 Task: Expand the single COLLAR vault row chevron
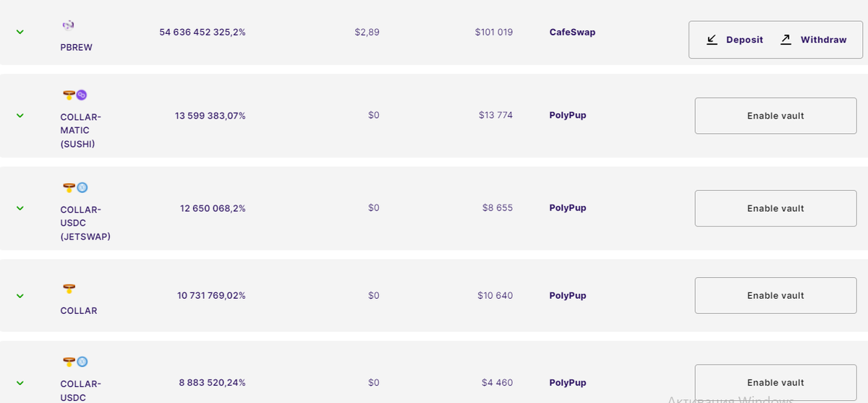20,296
